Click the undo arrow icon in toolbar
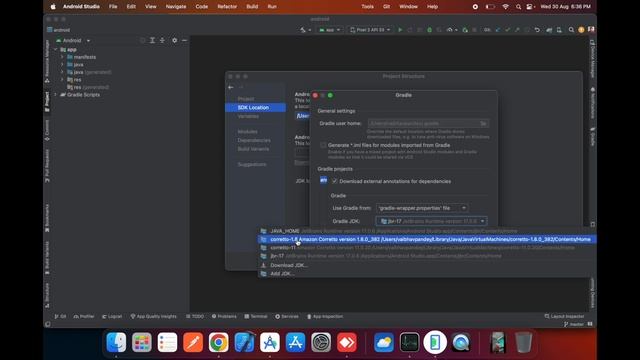The image size is (640, 360). (537, 30)
